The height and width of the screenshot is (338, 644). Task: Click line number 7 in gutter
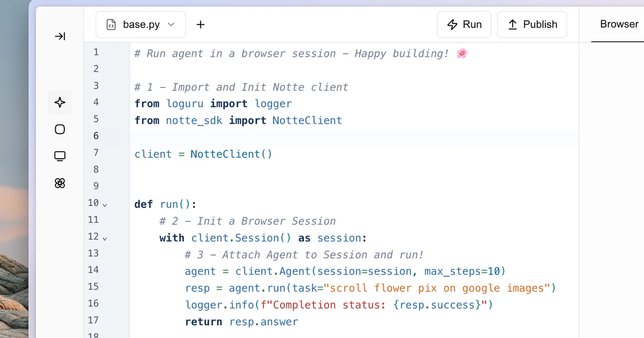[x=96, y=152]
